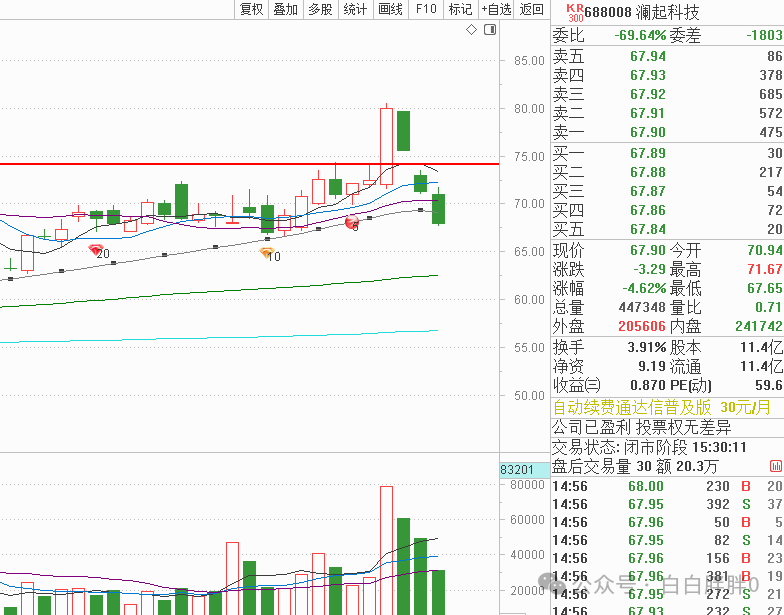The width and height of the screenshot is (784, 615).
Task: Click the 交易状态 闭市阶段 line
Action: click(650, 447)
